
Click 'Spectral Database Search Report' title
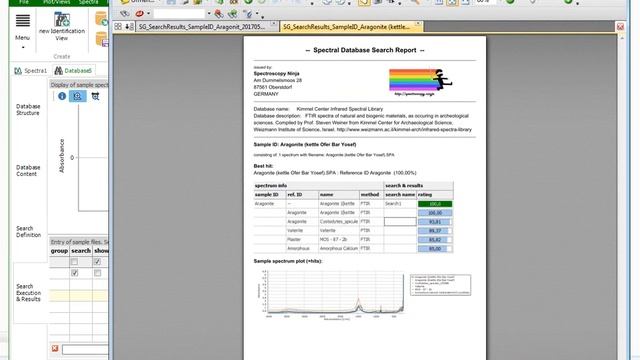365,50
